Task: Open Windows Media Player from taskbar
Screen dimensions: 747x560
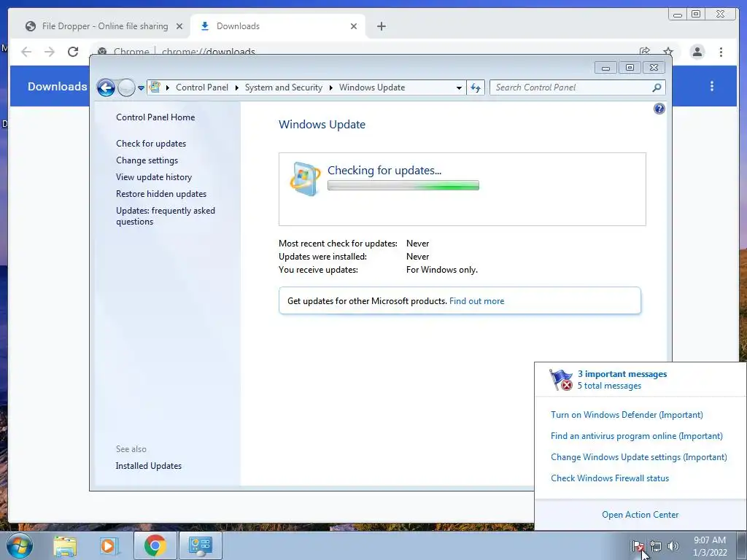Action: tap(109, 546)
